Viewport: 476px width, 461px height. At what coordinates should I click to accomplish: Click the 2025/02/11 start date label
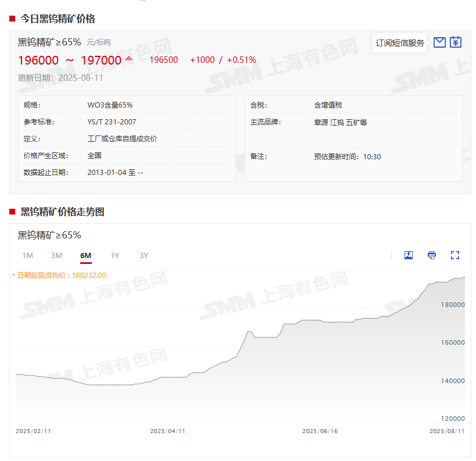click(33, 431)
